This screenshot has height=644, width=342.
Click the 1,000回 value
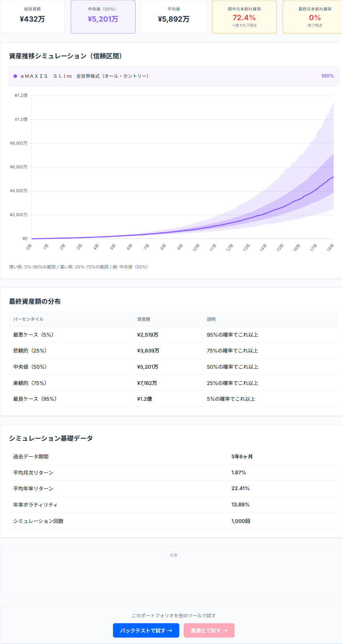241,521
